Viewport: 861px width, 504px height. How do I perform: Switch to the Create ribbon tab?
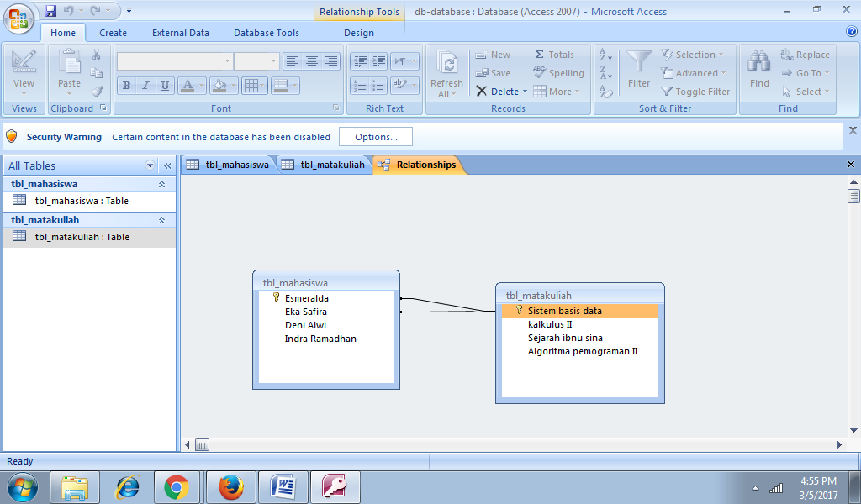click(x=113, y=32)
